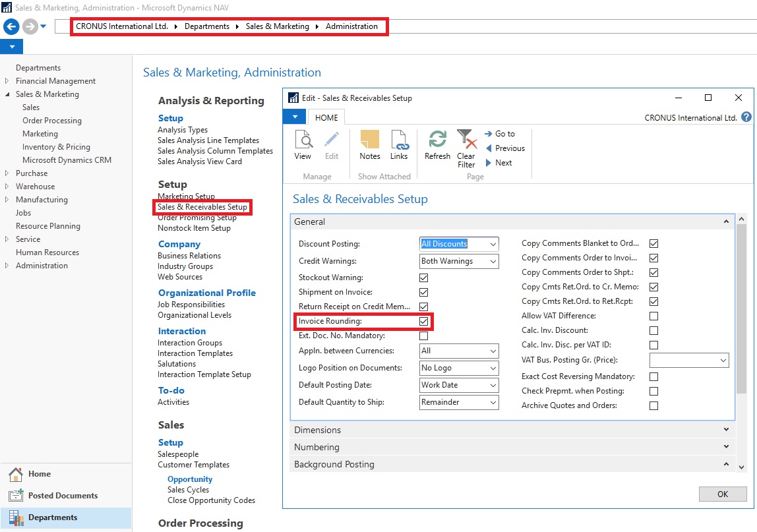Click the dialog's vertical scrollbar
Image resolution: width=757 pixels, height=532 pixels.
point(741,330)
